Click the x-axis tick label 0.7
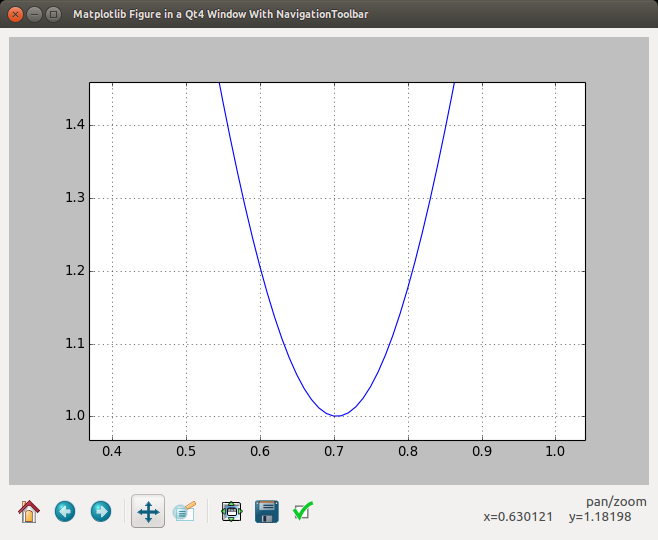 coord(334,451)
